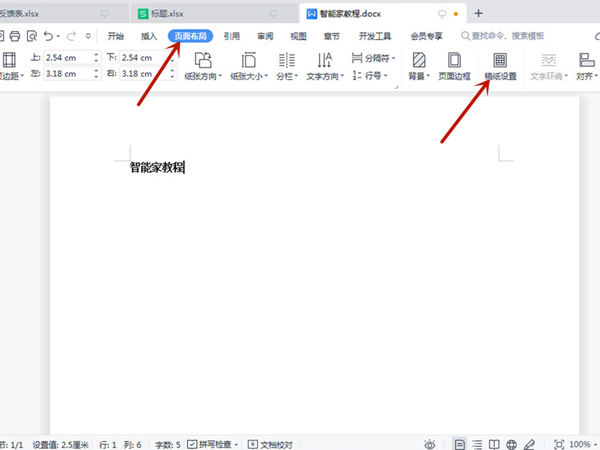Viewport: 600px width, 450px height.
Task: Click the undo arrow icon
Action: coord(49,35)
